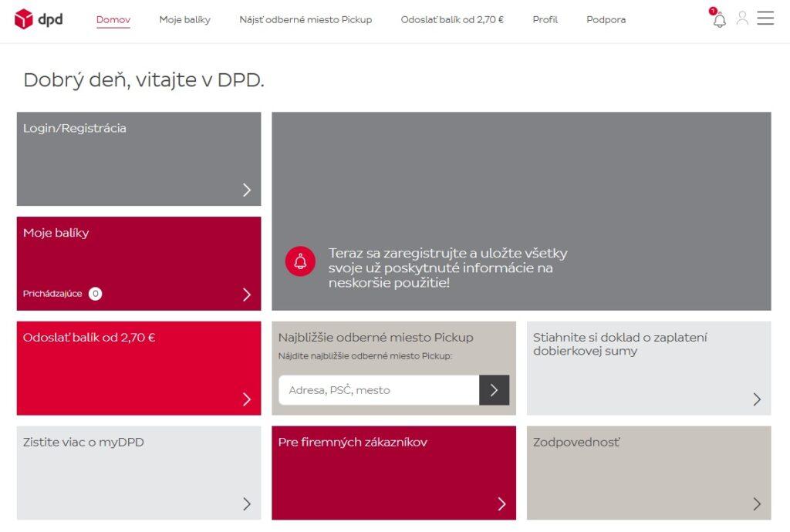Click the Prichádzajúce count badge
The image size is (790, 532).
[95, 294]
